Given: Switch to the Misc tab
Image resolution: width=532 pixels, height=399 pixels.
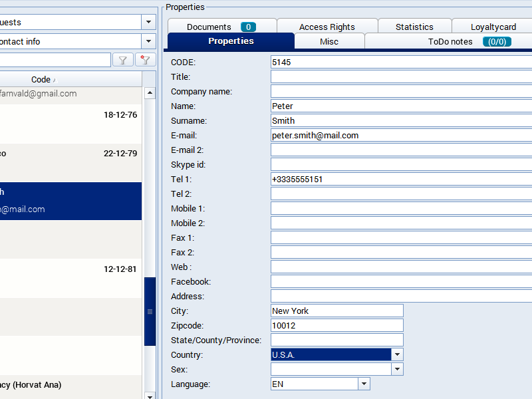Looking at the screenshot, I should point(329,41).
